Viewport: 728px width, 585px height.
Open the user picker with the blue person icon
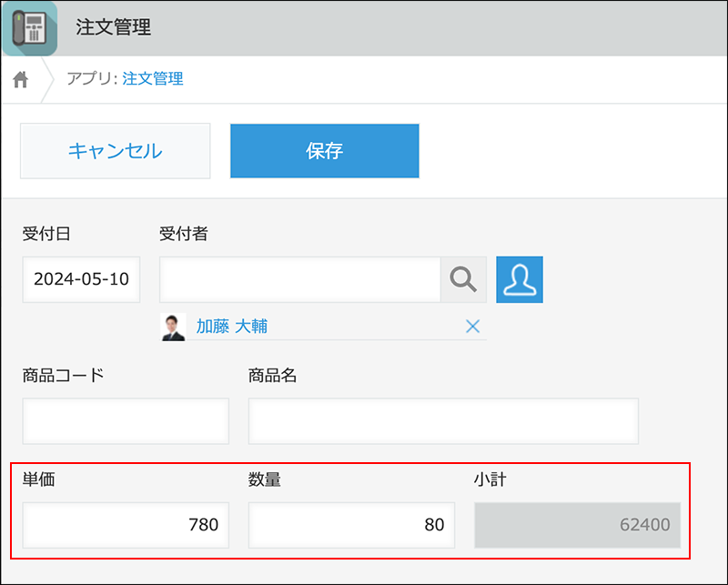coord(520,279)
